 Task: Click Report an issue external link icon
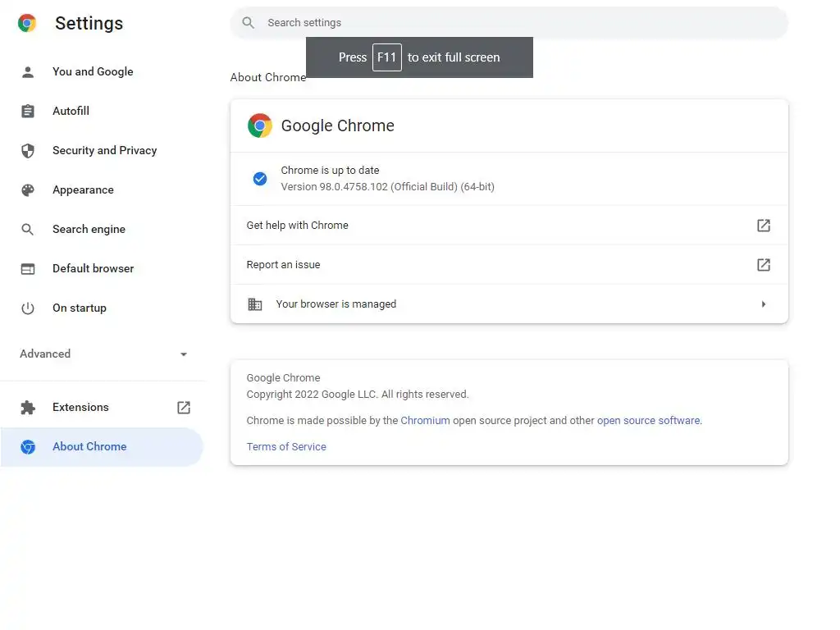763,264
